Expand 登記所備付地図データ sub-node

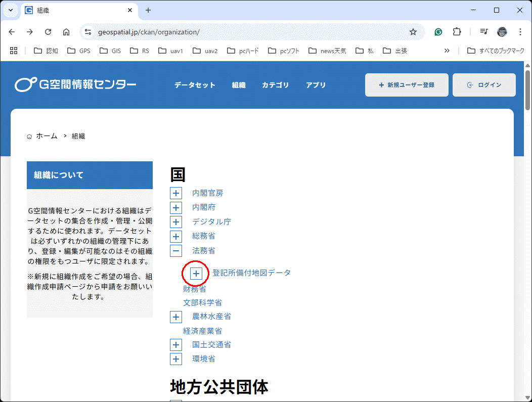[x=196, y=273]
